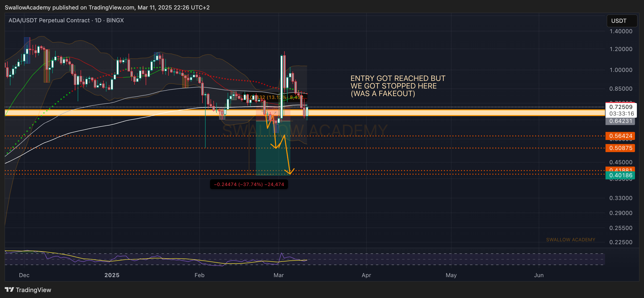Click the Feb time axis label
Viewport: 644px width, 298px height.
click(x=200, y=275)
